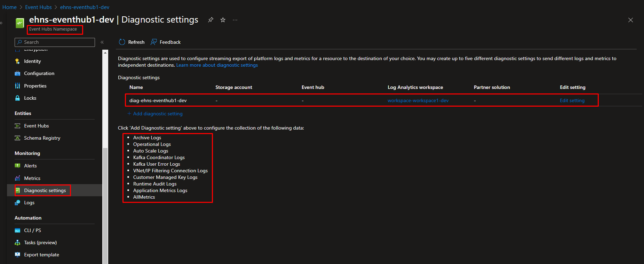The image size is (644, 264).
Task: Click the ehns-eventhub1-dev breadcrumb link
Action: click(x=85, y=7)
